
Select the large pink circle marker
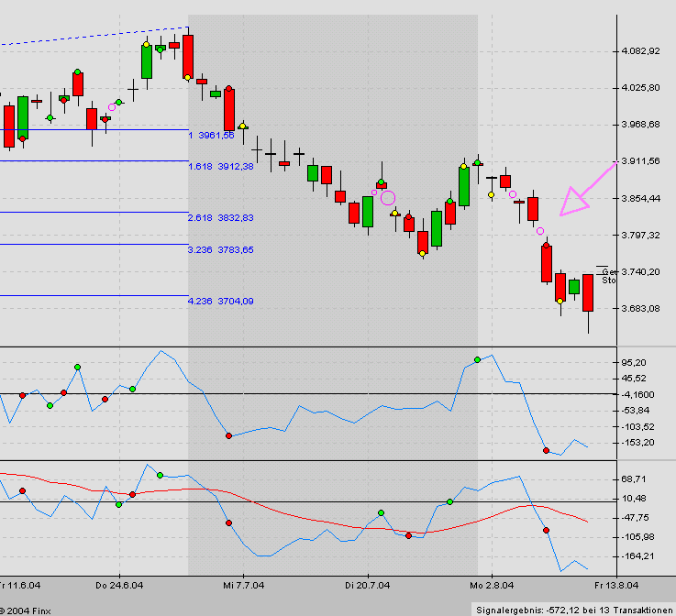click(x=387, y=197)
